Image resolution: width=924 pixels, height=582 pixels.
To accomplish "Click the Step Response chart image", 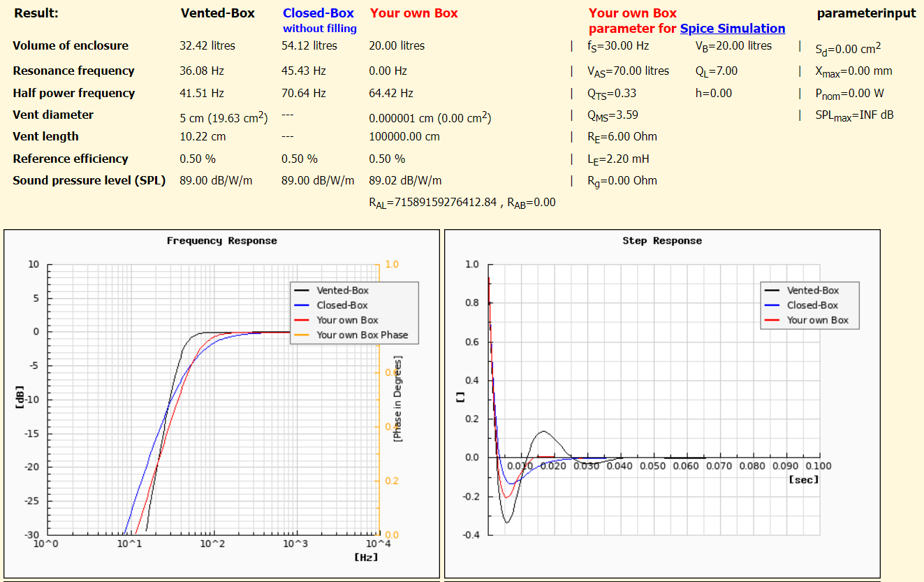I will (662, 404).
